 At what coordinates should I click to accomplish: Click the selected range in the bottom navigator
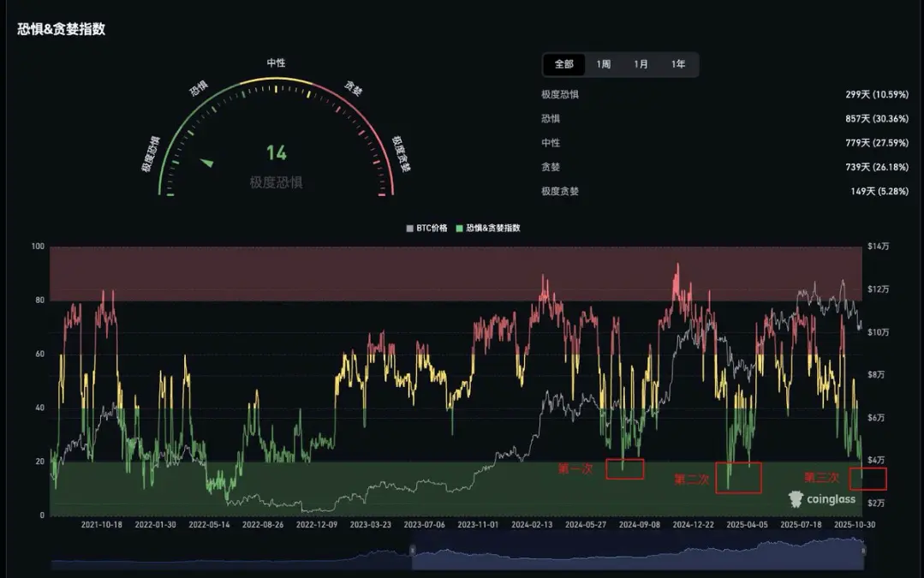(638, 554)
